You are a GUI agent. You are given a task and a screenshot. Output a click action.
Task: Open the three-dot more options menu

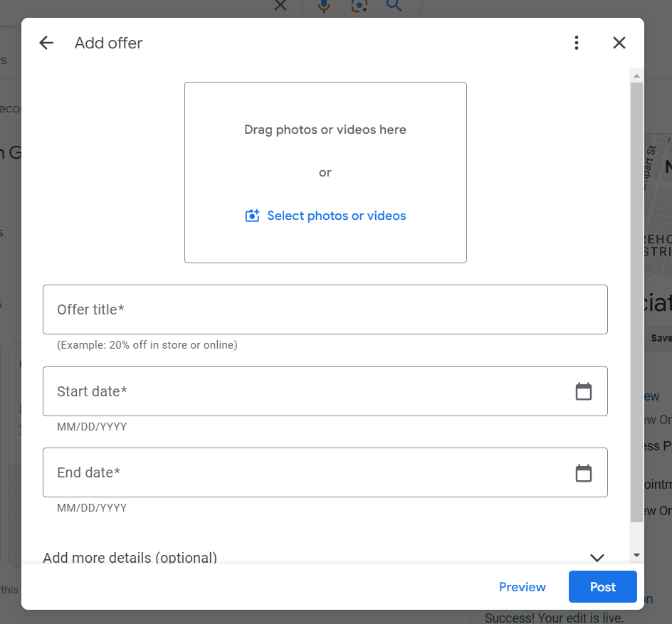(x=577, y=43)
